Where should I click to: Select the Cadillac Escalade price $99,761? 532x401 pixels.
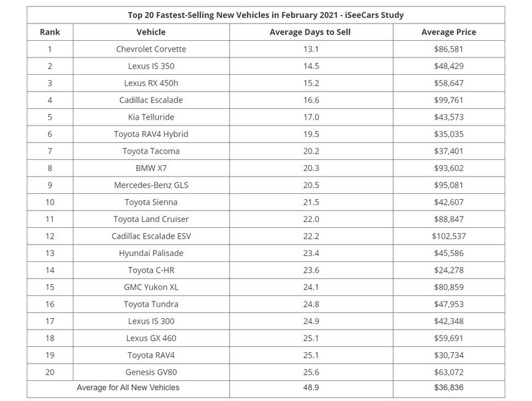pyautogui.click(x=449, y=100)
